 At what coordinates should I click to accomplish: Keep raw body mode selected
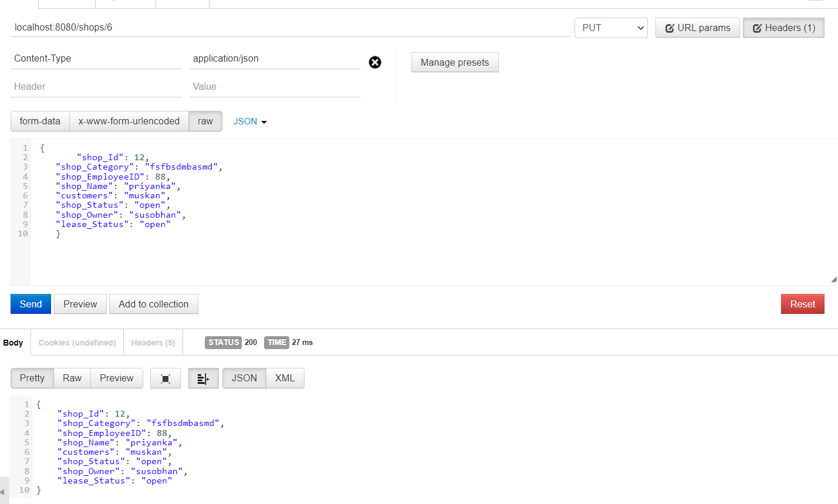click(205, 121)
